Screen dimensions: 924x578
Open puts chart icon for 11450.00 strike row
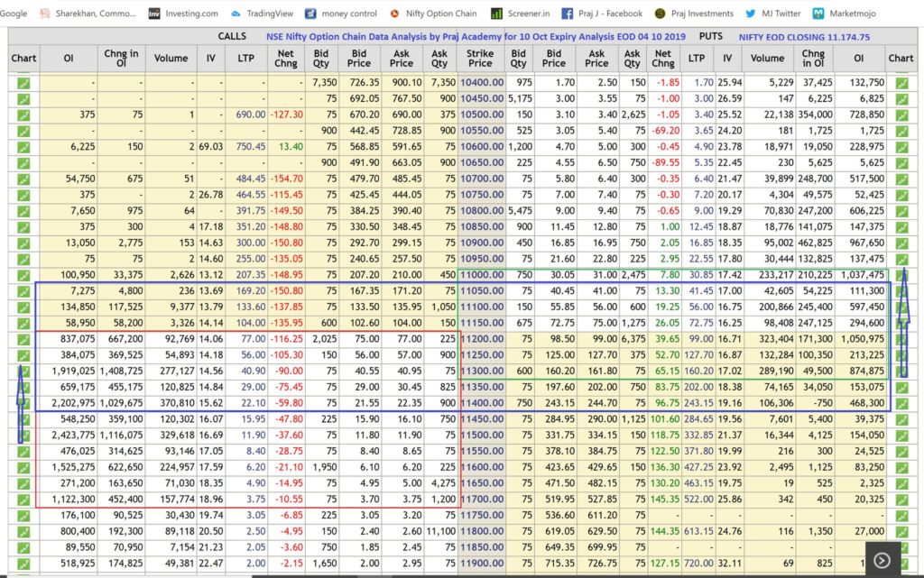click(x=901, y=419)
